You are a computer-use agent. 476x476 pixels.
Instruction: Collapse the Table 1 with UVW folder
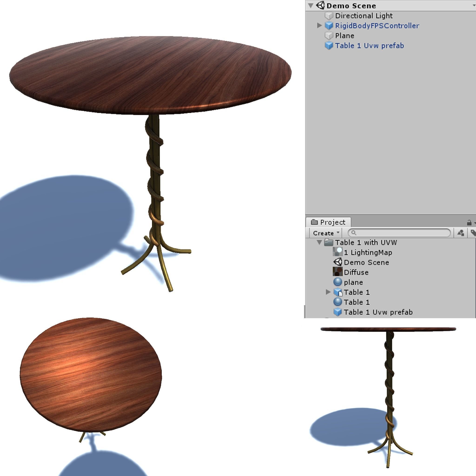click(x=320, y=242)
